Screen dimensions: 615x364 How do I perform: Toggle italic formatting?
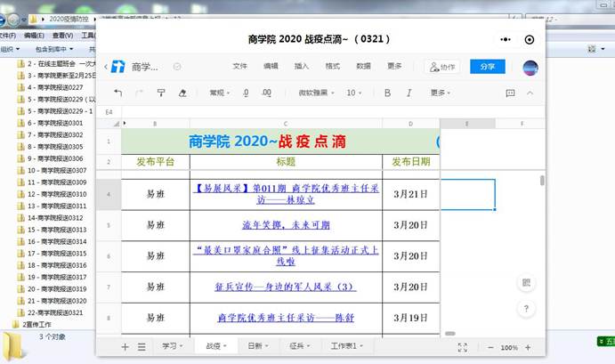coord(408,93)
